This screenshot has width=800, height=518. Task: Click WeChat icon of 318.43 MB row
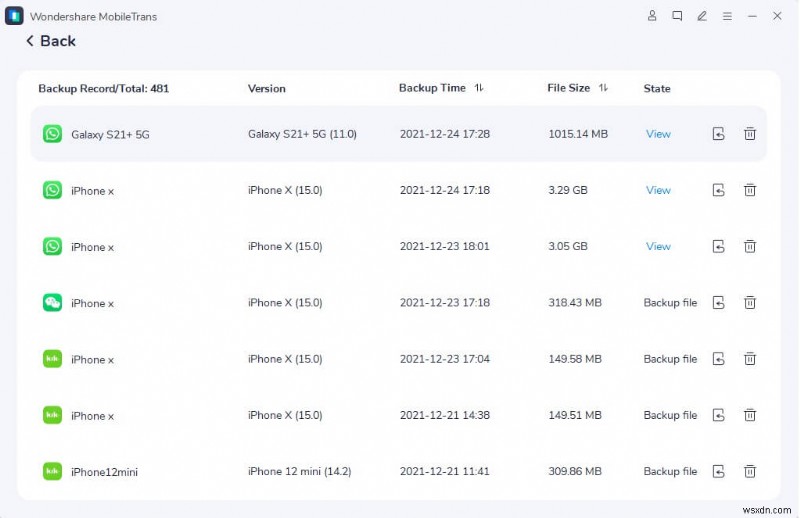point(52,302)
